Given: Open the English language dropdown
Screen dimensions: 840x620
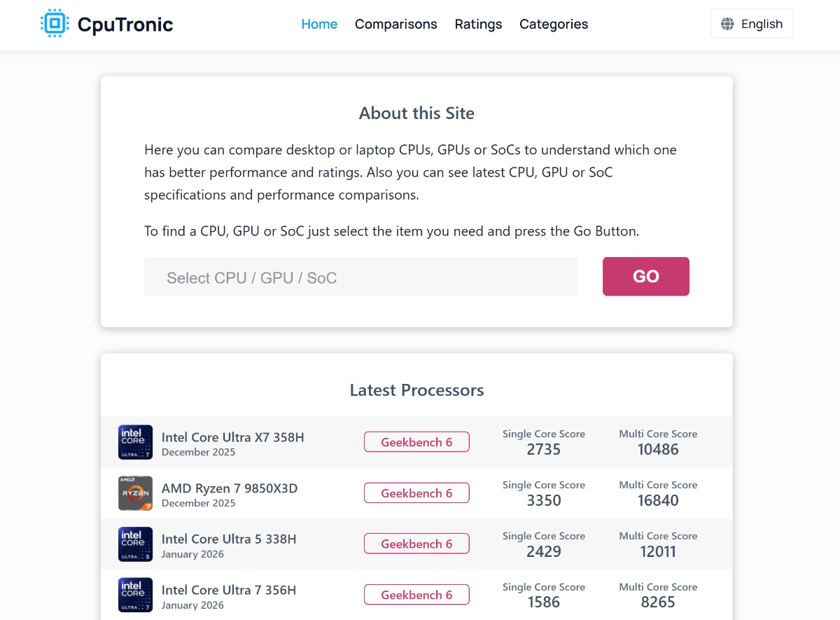Looking at the screenshot, I should pos(752,24).
